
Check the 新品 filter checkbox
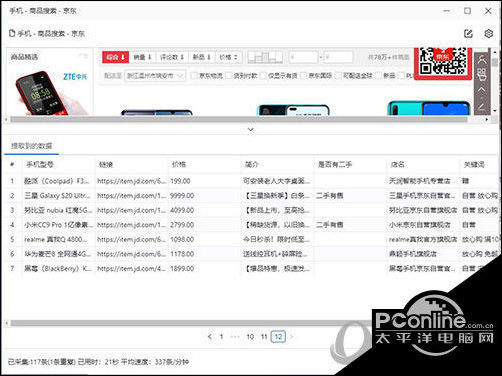[x=379, y=76]
